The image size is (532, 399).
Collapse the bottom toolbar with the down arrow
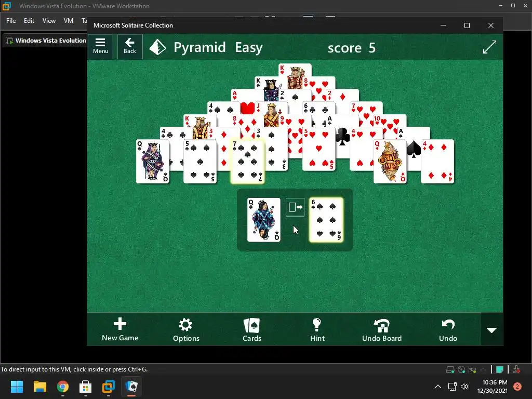pos(491,330)
